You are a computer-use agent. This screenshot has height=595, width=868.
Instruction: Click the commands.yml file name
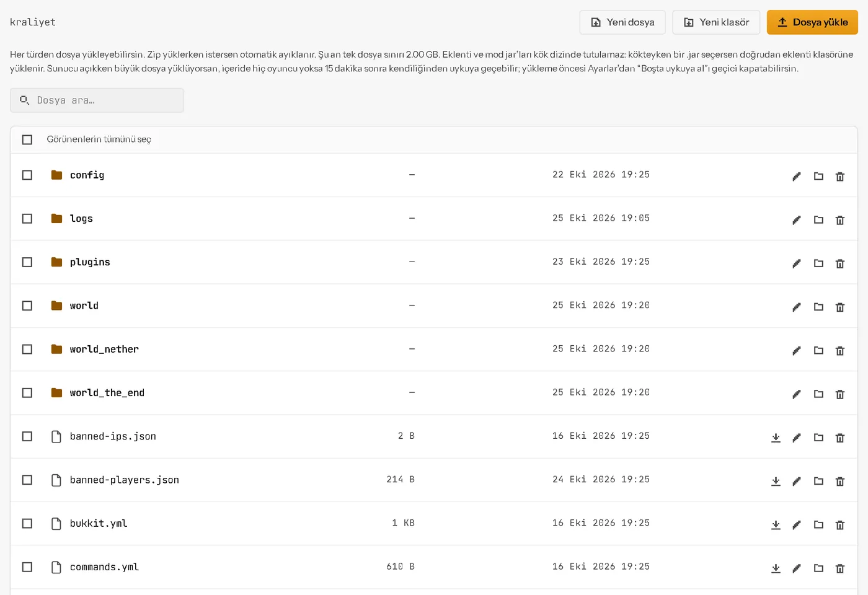click(x=104, y=567)
